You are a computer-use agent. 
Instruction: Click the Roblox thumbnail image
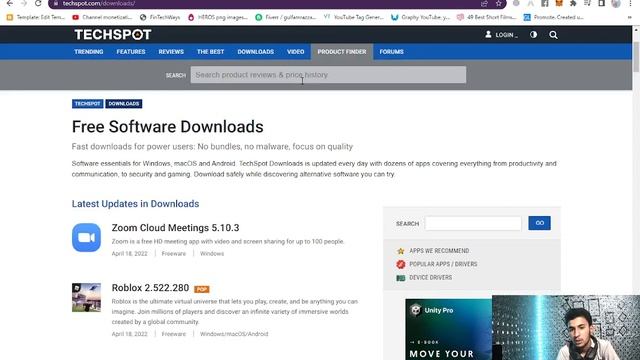[86, 298]
